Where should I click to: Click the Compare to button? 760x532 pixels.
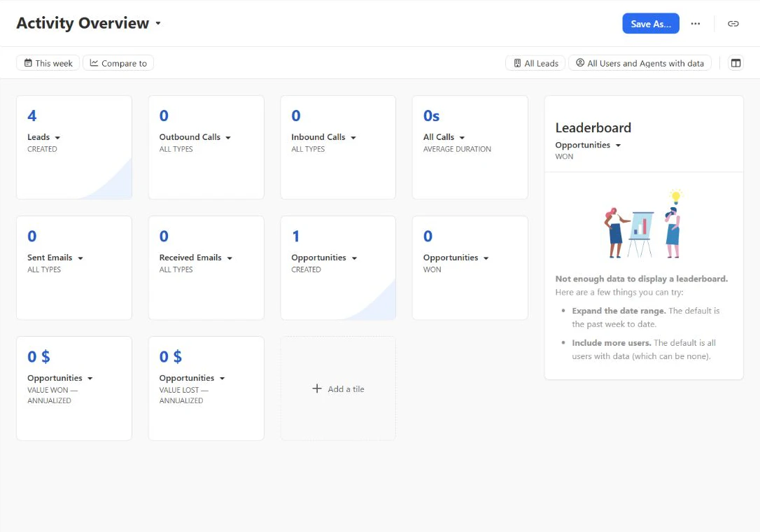118,63
